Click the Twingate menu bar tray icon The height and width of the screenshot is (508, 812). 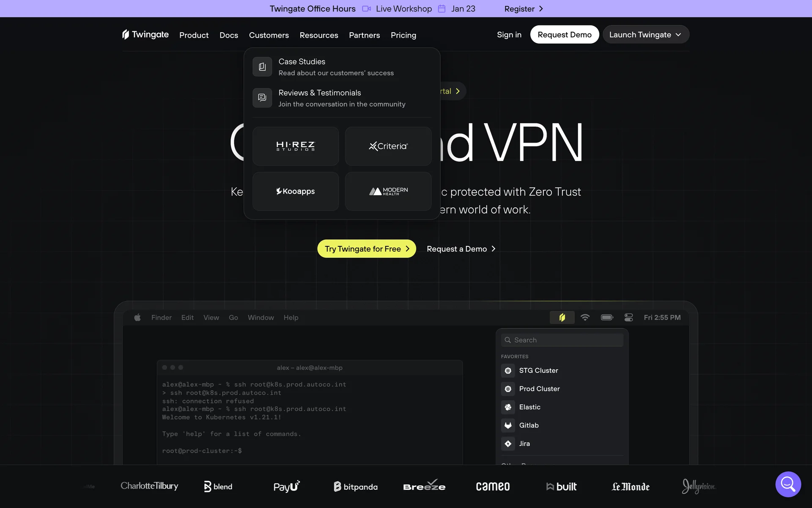pyautogui.click(x=562, y=317)
